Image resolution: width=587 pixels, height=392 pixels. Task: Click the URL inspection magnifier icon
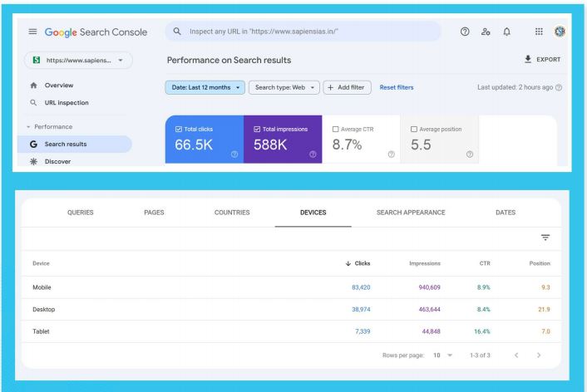pyautogui.click(x=33, y=102)
